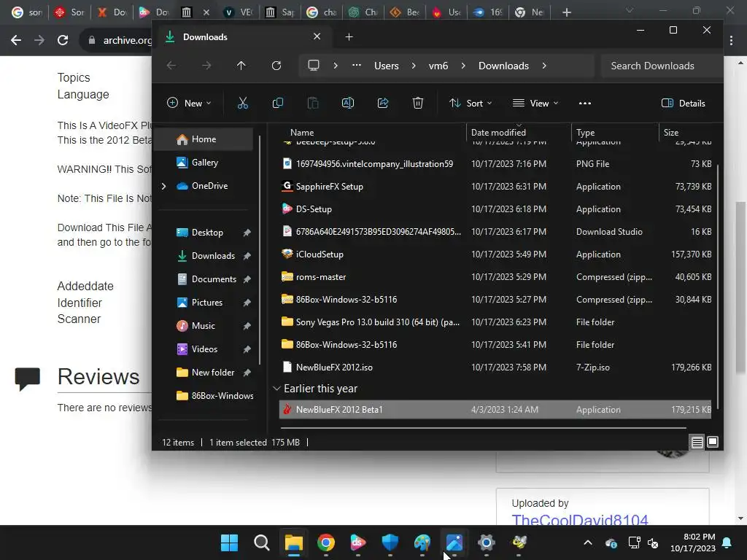Sort files by the Type column header
747x560 pixels.
(586, 133)
